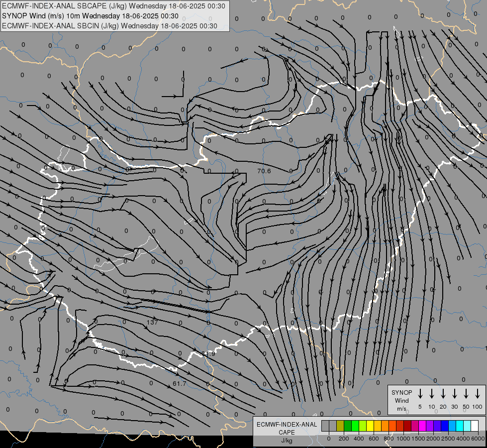Click the 200 tick label on CAPE scale
The width and height of the screenshot is (487, 448).
click(x=344, y=439)
